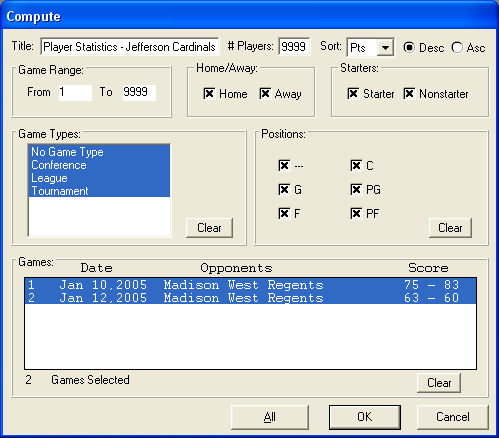Screen dimensions: 499x438
Task: Select the Jan 10, 2005 game row
Action: click(250, 285)
